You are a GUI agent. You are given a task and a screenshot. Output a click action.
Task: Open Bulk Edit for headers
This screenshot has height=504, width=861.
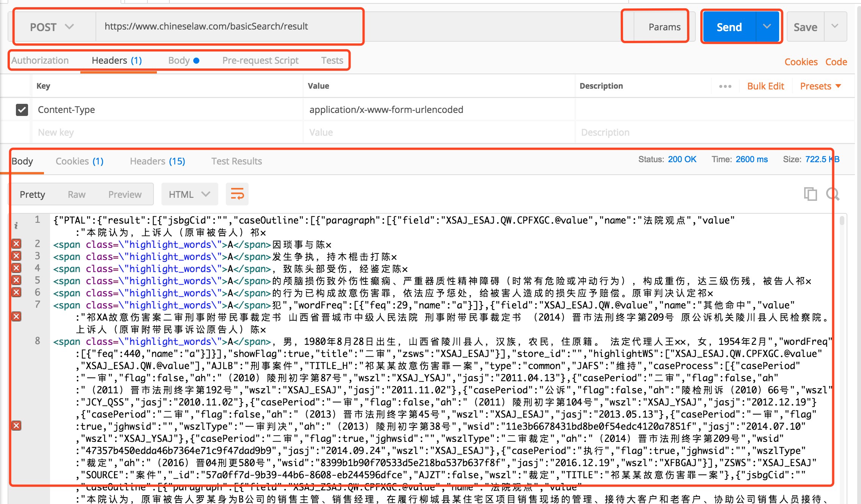[x=766, y=86]
